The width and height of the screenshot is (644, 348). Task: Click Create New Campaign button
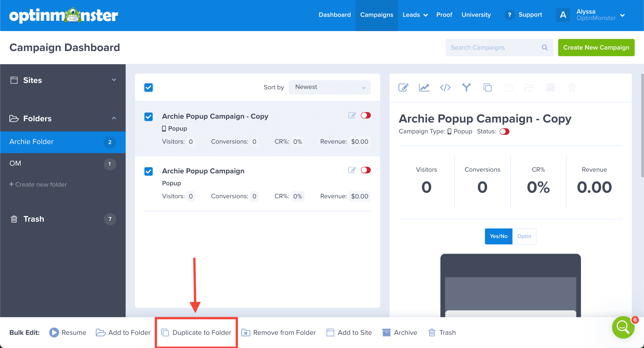click(x=596, y=47)
